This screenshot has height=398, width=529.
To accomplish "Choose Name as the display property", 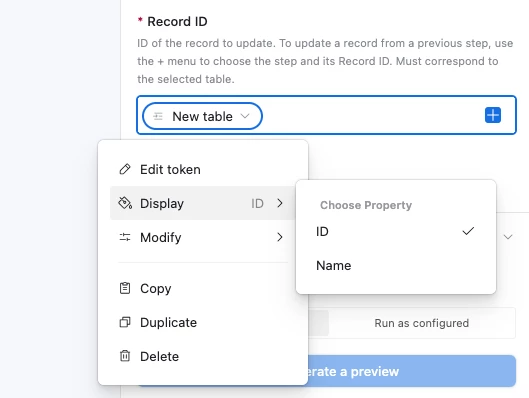I will pos(396,265).
